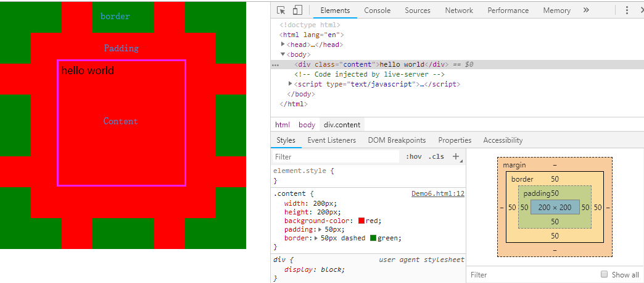Click the top border value 50 in diagram
Image resolution: width=644 pixels, height=283 pixels.
(x=555, y=179)
